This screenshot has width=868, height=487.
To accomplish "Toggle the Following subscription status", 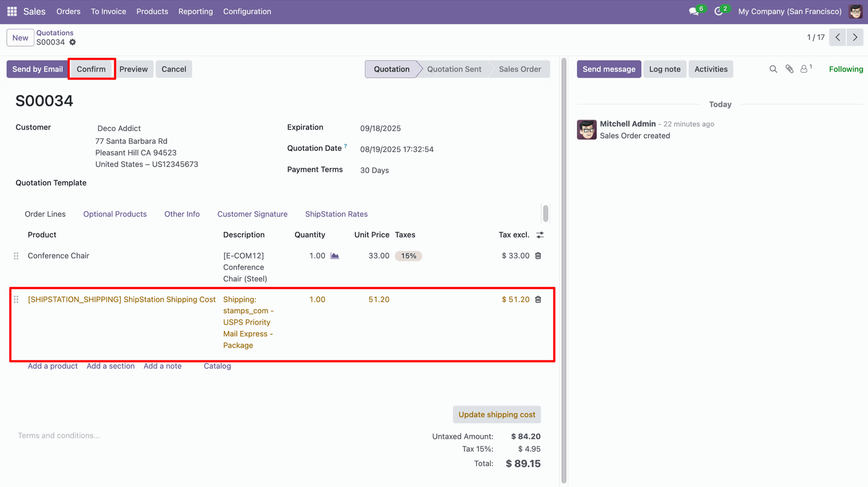I will [845, 69].
